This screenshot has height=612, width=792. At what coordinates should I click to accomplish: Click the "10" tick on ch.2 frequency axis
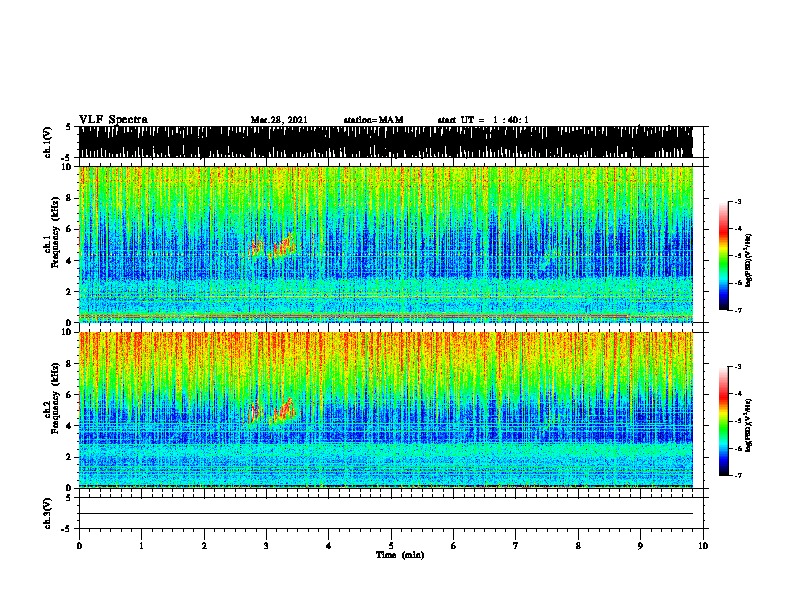click(66, 332)
